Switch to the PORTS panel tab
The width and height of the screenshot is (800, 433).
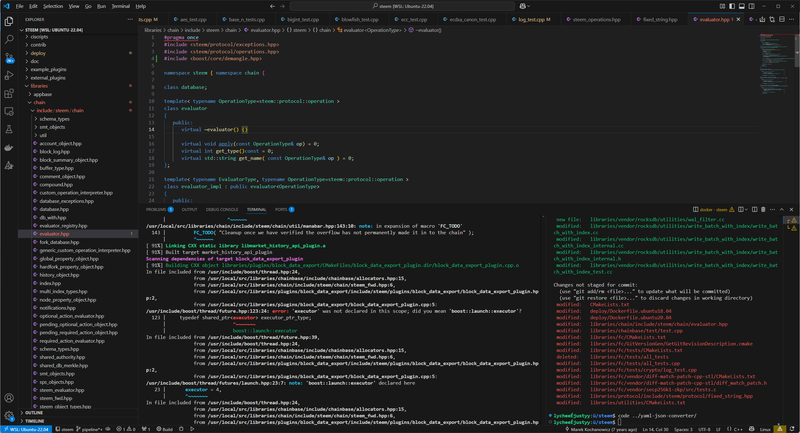point(284,210)
